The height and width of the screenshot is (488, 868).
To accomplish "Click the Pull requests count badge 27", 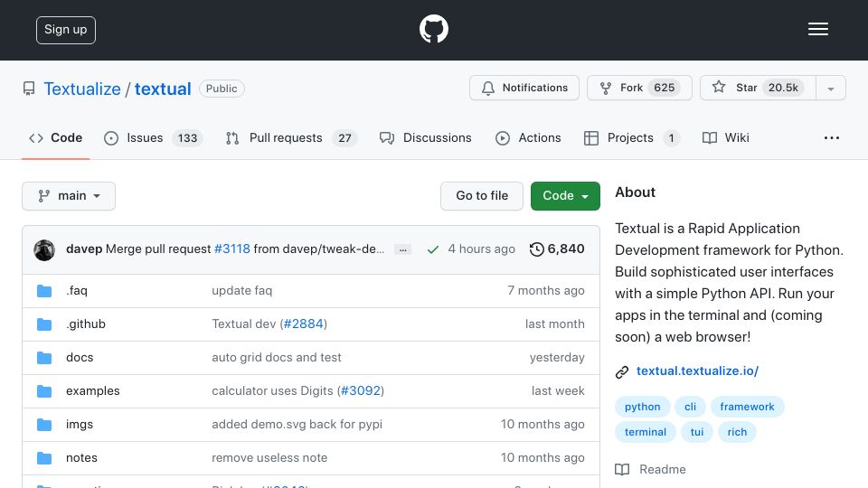I will pyautogui.click(x=344, y=137).
